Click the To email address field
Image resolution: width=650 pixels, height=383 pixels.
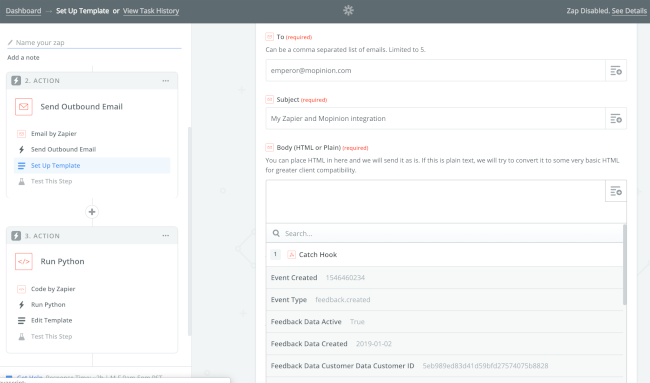click(x=435, y=70)
